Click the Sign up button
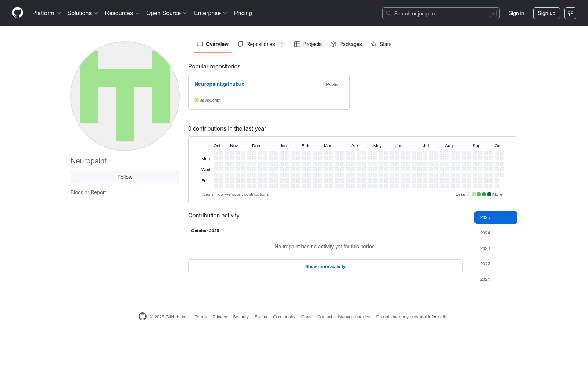Screen dimensions: 588x368 click(546, 13)
